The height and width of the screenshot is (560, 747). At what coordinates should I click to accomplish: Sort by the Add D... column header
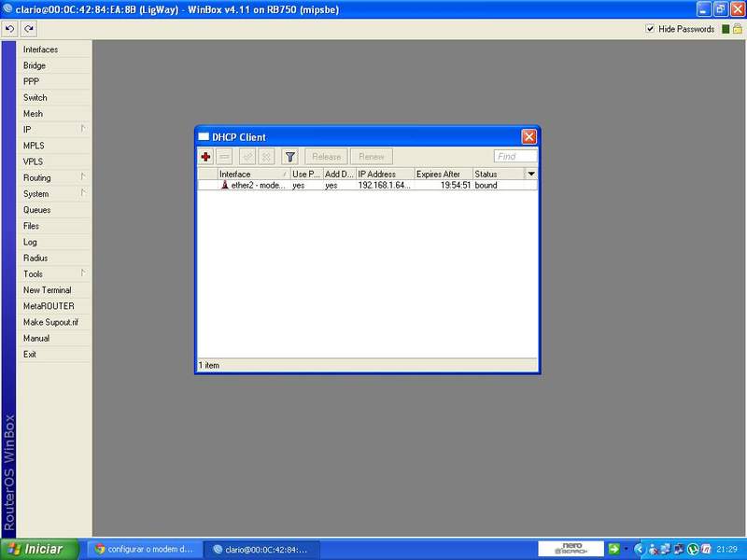[340, 175]
